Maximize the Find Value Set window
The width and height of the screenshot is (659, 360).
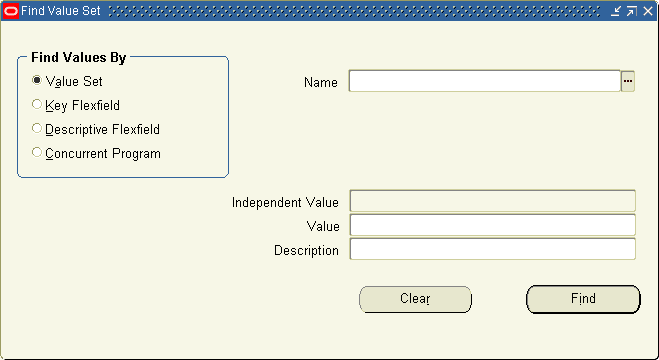click(x=631, y=11)
